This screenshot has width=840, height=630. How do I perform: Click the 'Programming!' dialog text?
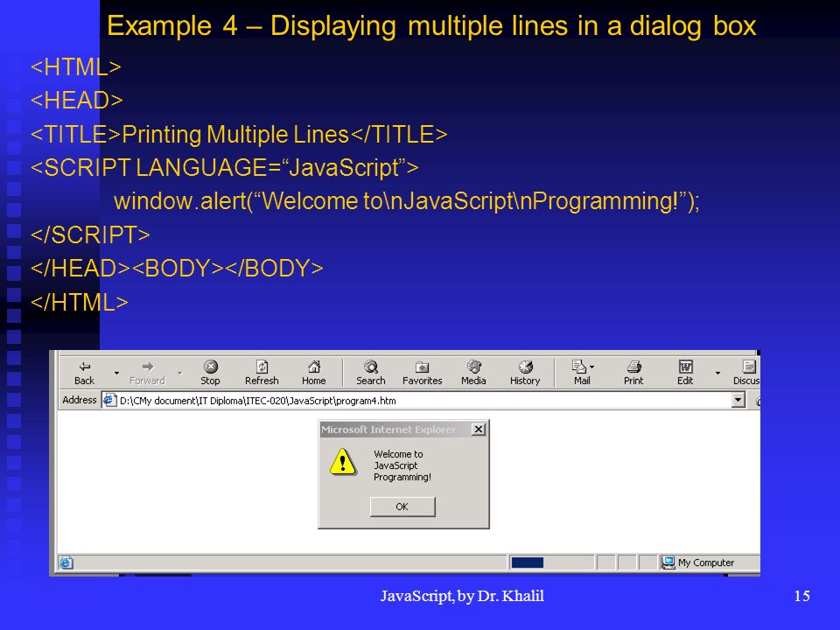(402, 478)
